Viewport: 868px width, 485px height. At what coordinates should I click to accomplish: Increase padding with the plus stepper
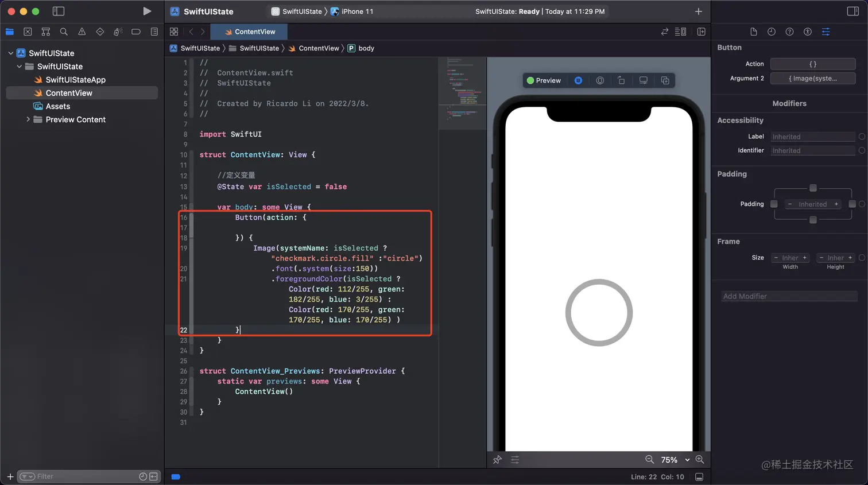click(836, 204)
